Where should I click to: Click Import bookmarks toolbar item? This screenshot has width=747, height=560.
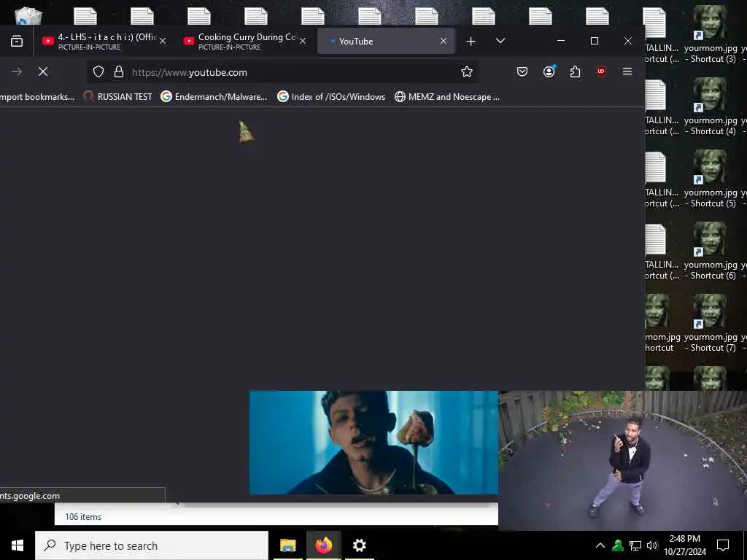(x=37, y=97)
